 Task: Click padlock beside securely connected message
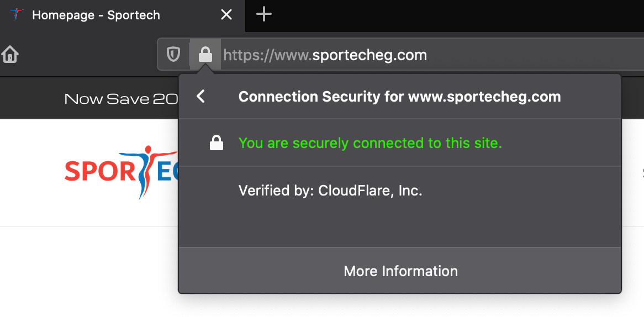[x=217, y=143]
